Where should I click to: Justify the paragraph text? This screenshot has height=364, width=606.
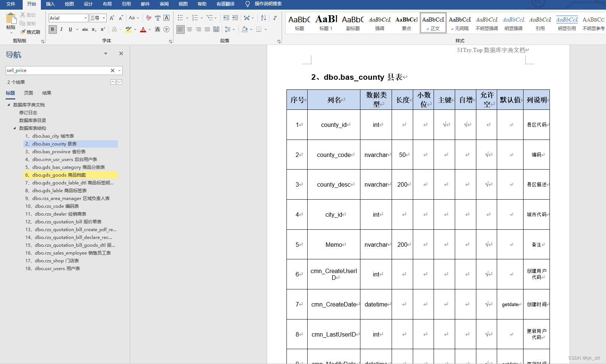pos(207,29)
